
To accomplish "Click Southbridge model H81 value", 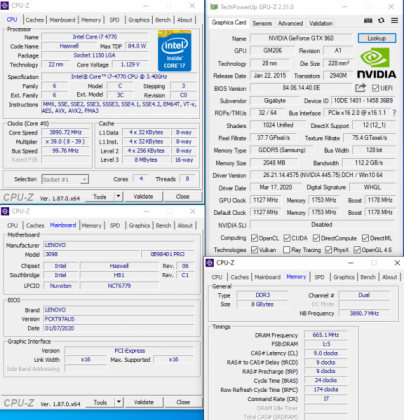I will pos(119,275).
